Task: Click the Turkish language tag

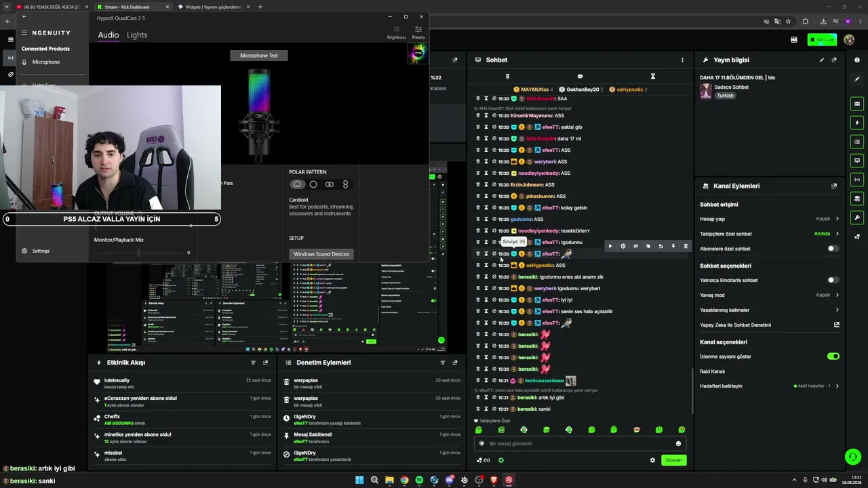Action: point(726,96)
